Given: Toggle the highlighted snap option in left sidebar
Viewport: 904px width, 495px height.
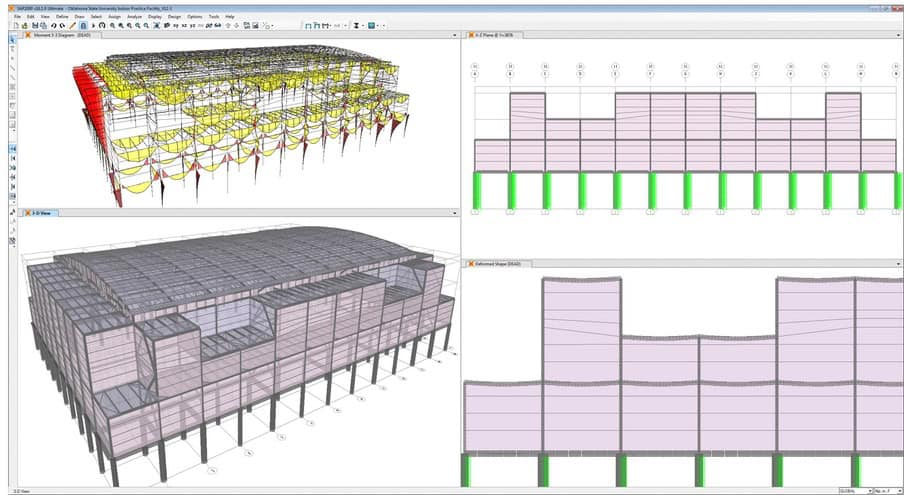Looking at the screenshot, I should (x=12, y=148).
